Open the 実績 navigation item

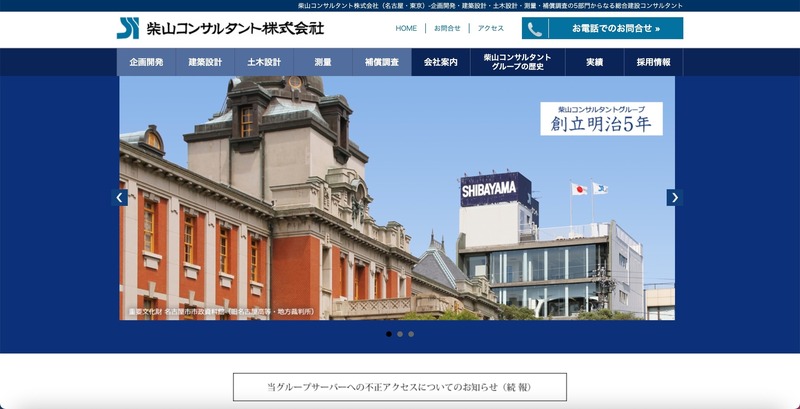click(593, 62)
